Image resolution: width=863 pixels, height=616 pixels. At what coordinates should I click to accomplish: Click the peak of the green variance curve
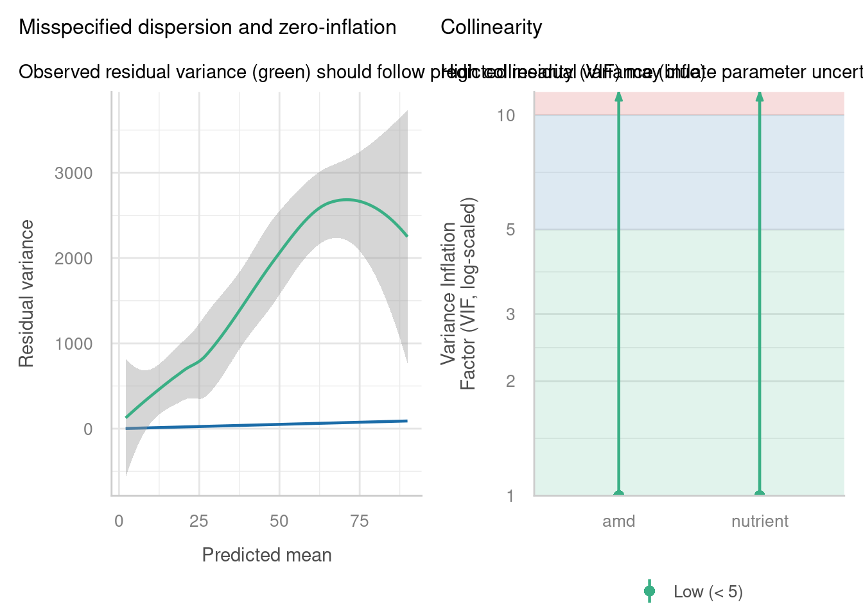tap(346, 200)
